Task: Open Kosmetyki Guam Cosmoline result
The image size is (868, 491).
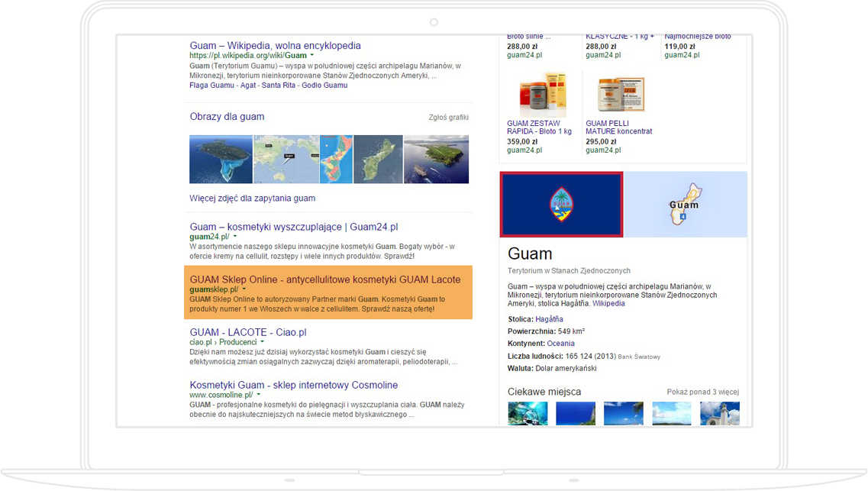Action: [293, 386]
